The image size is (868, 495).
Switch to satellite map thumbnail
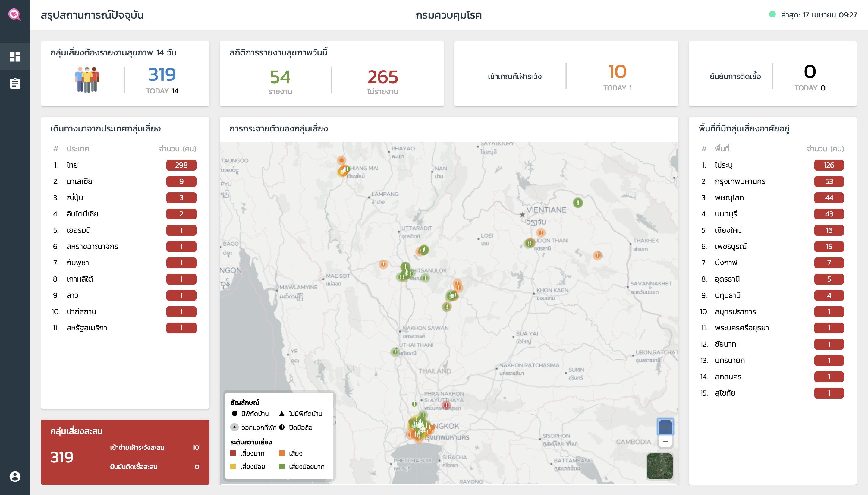click(x=659, y=466)
